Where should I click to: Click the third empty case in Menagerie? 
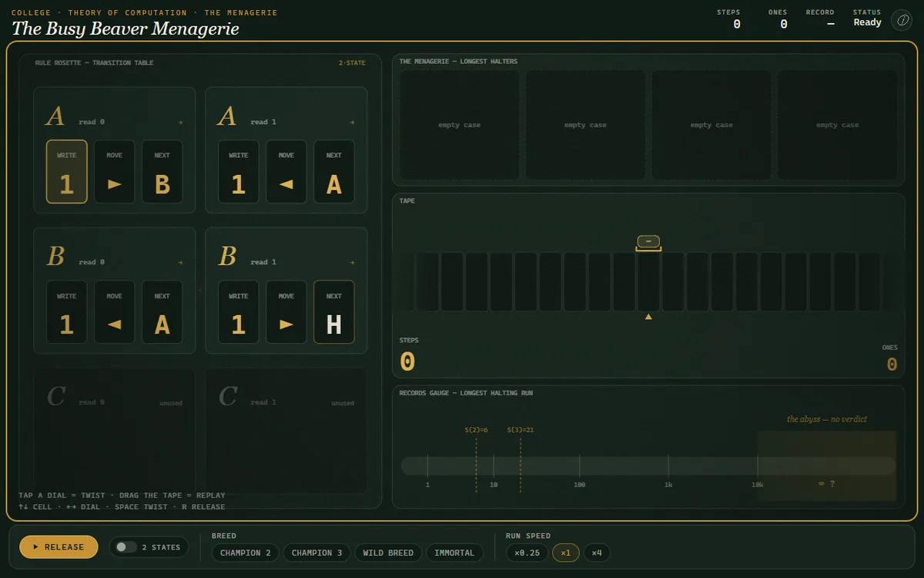pos(711,125)
